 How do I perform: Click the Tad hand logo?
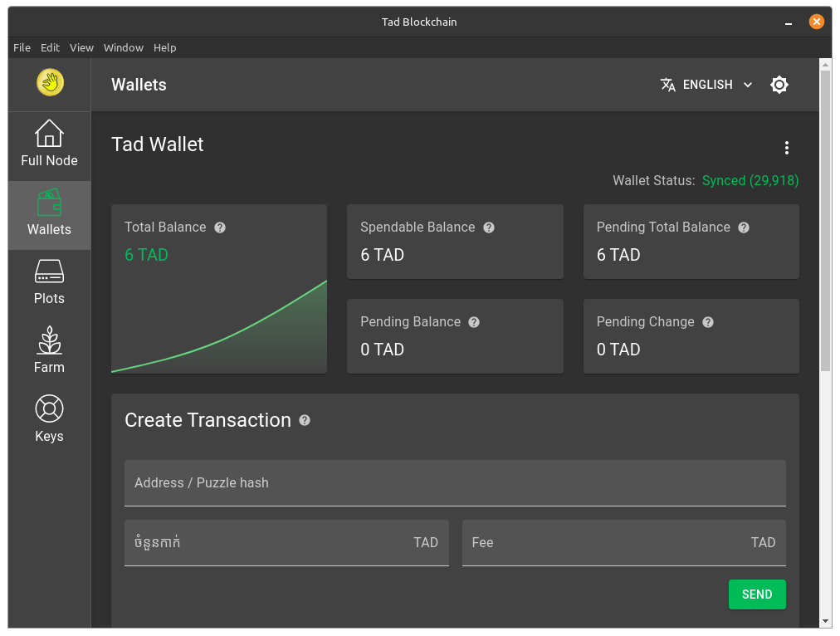pos(50,82)
